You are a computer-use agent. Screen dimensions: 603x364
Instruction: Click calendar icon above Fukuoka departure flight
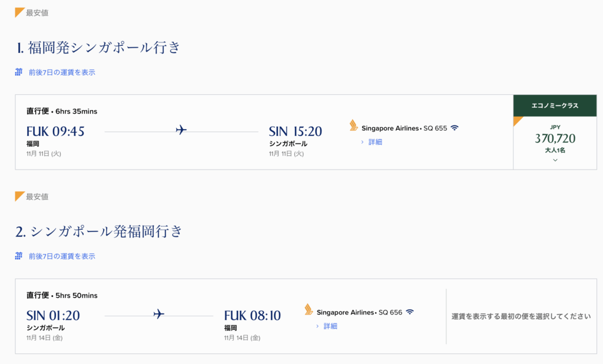pyautogui.click(x=19, y=72)
